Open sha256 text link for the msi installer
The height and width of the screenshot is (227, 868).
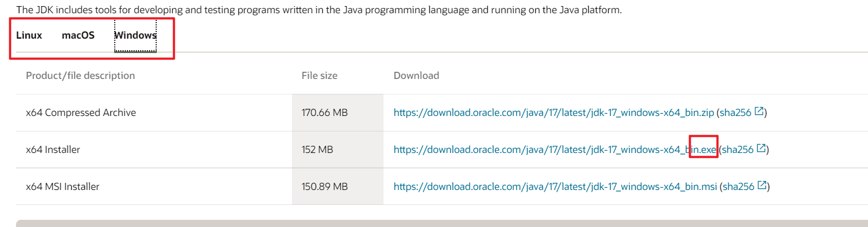738,187
